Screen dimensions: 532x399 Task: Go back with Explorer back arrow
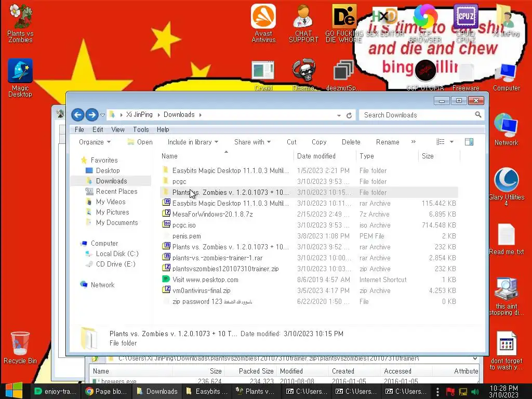click(78, 115)
